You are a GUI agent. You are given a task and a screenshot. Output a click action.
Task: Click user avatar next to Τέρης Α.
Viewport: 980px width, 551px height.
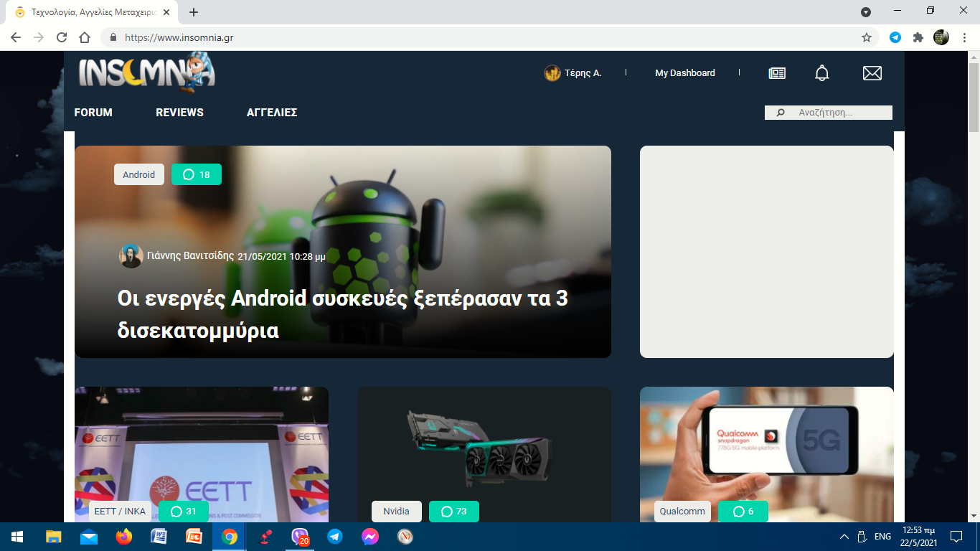[552, 72]
